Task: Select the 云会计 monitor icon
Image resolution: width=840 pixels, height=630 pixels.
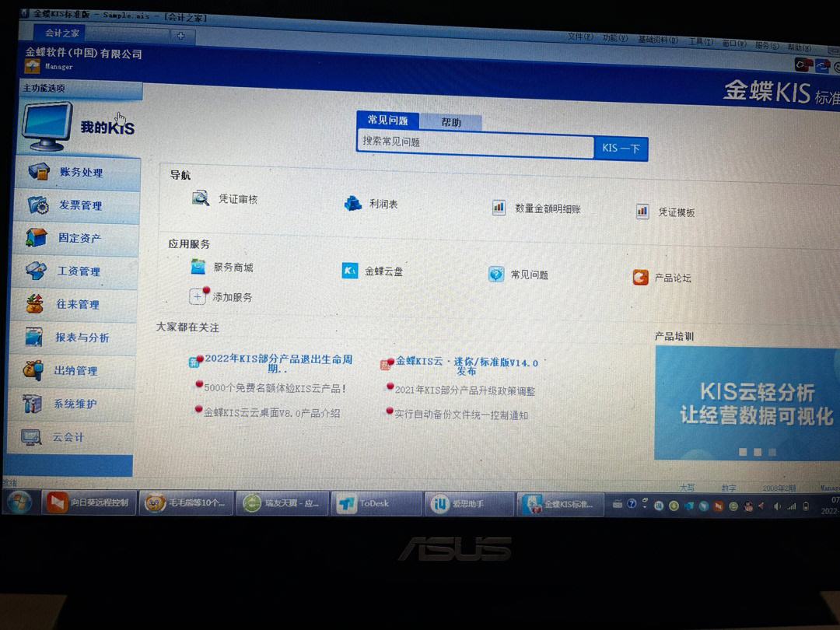Action: (30, 437)
